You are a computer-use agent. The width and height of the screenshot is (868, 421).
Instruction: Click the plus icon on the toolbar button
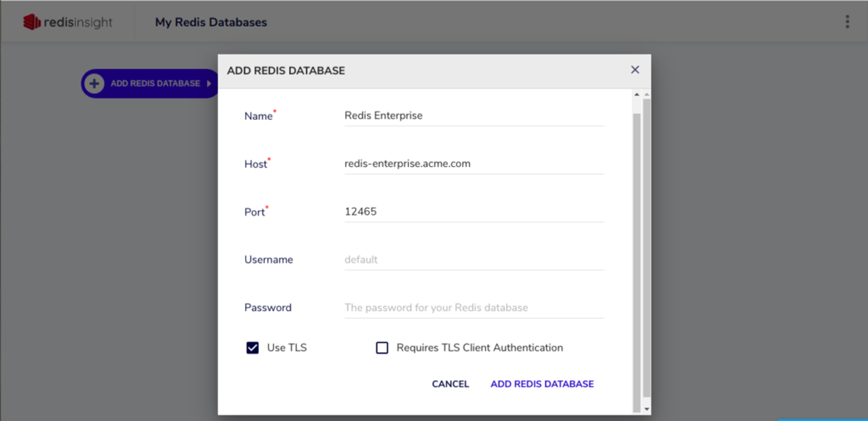click(x=94, y=83)
